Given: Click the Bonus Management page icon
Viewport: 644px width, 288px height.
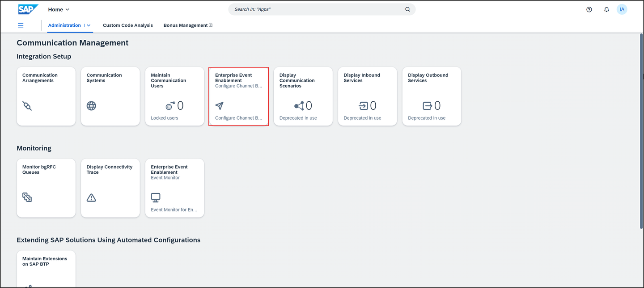Looking at the screenshot, I should pyautogui.click(x=211, y=25).
